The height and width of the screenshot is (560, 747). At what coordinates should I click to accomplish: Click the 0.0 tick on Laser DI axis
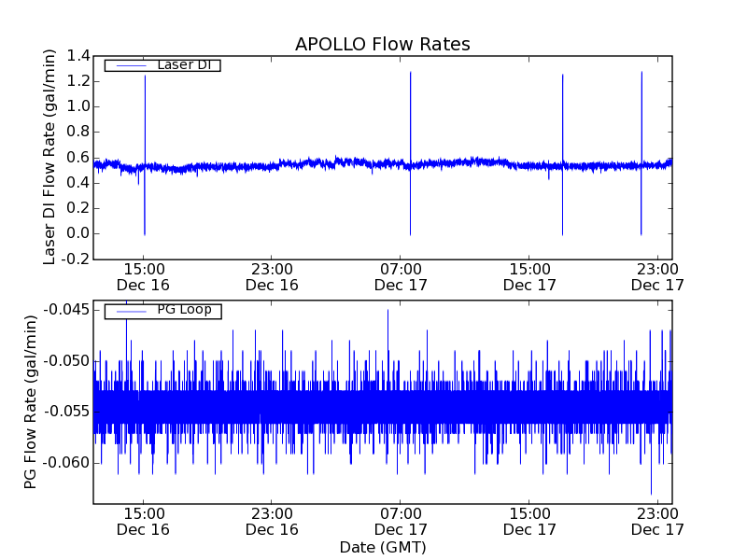pos(78,233)
